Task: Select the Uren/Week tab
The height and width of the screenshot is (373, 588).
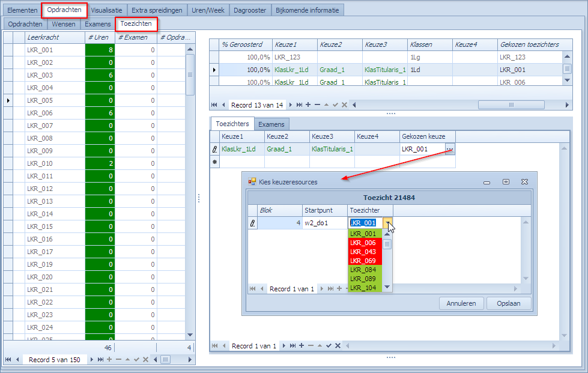Action: click(208, 10)
